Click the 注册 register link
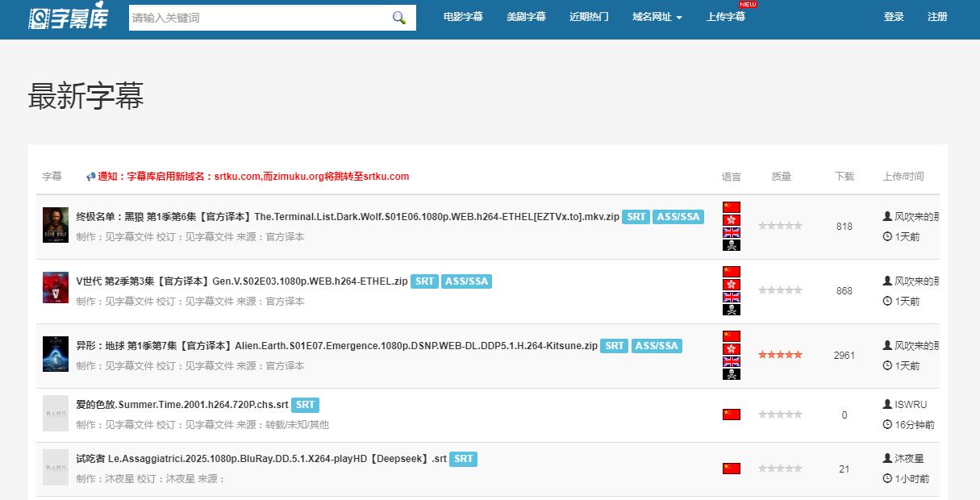 pyautogui.click(x=937, y=17)
